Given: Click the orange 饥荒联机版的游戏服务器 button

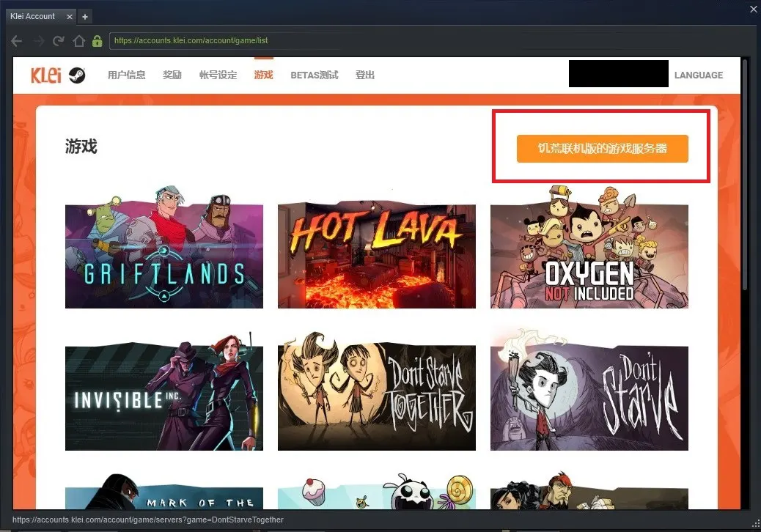Looking at the screenshot, I should (x=602, y=149).
